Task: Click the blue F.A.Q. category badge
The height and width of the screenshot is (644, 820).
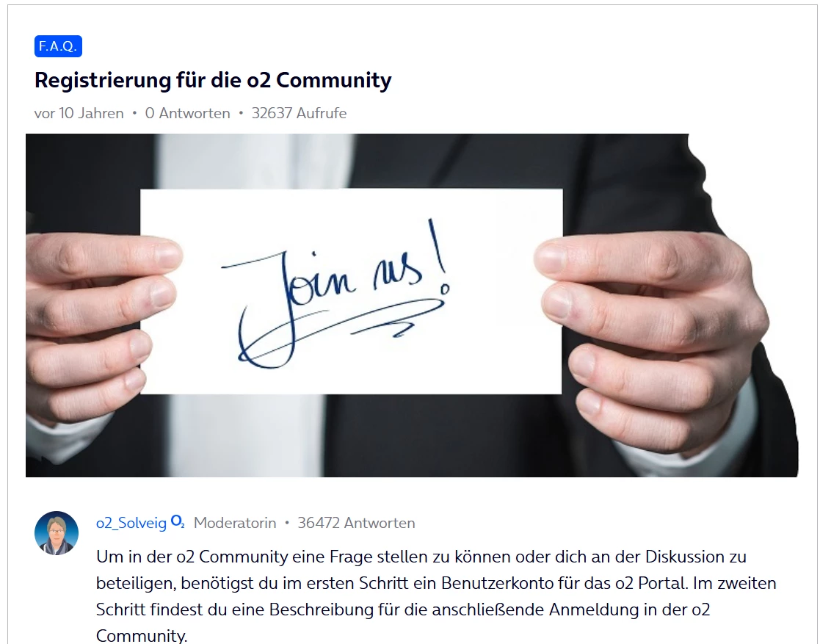Action: coord(58,46)
